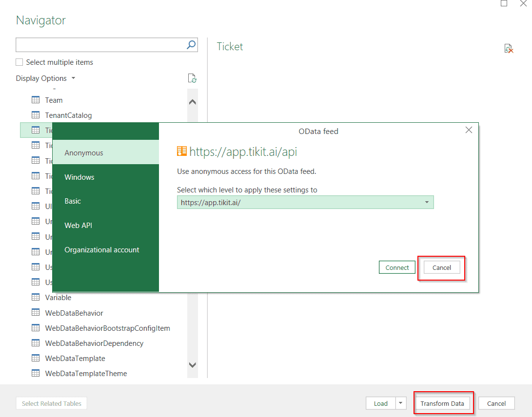Click the Team table icon
Viewport: 532px width, 417px height.
tap(36, 100)
